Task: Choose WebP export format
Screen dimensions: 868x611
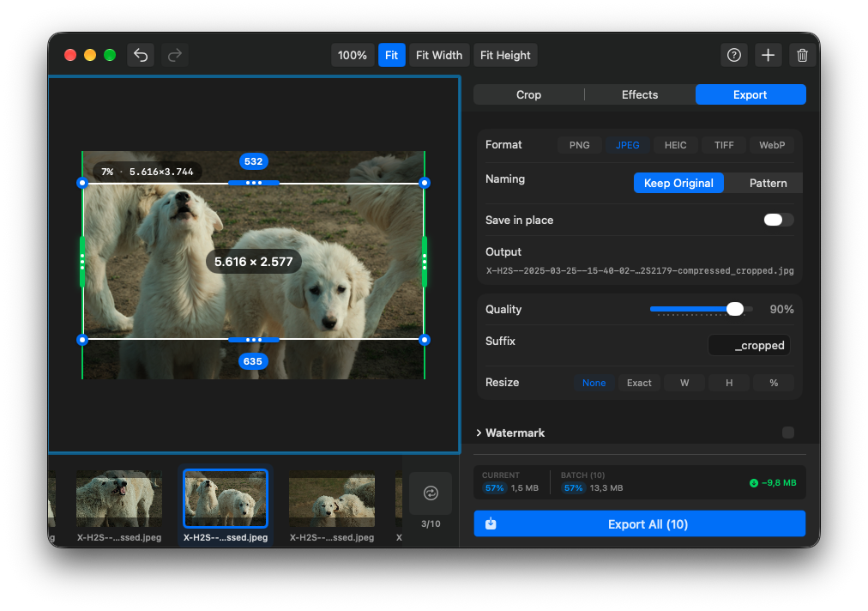Action: click(x=772, y=145)
